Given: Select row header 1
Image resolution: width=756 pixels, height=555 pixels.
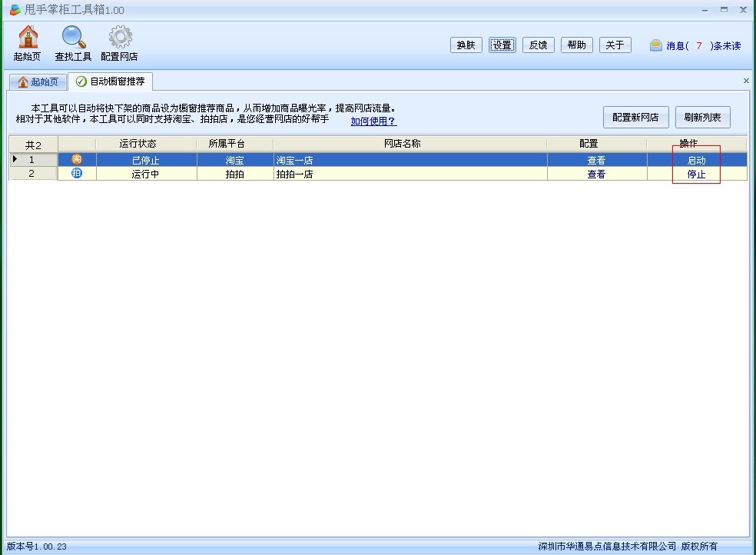Looking at the screenshot, I should (33, 160).
